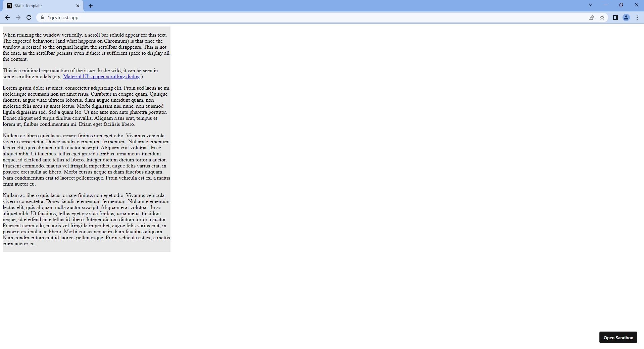This screenshot has width=644, height=349.
Task: Open the browser side panel
Action: pos(615,17)
